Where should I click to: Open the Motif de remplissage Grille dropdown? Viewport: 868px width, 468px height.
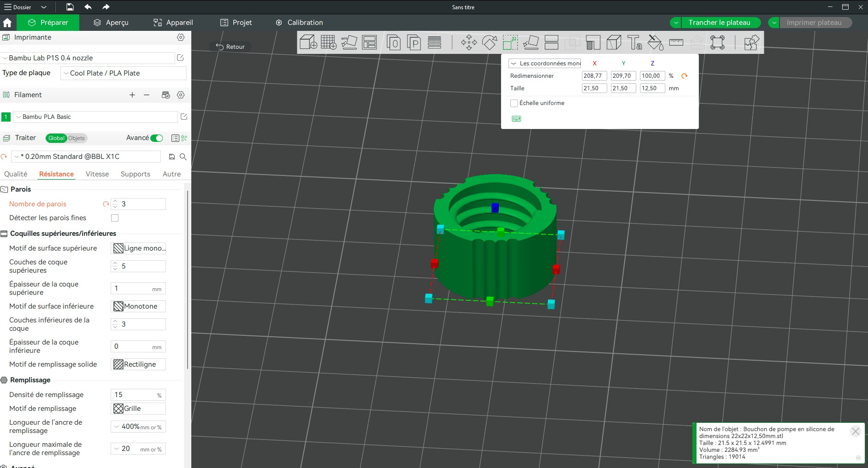pyautogui.click(x=138, y=409)
